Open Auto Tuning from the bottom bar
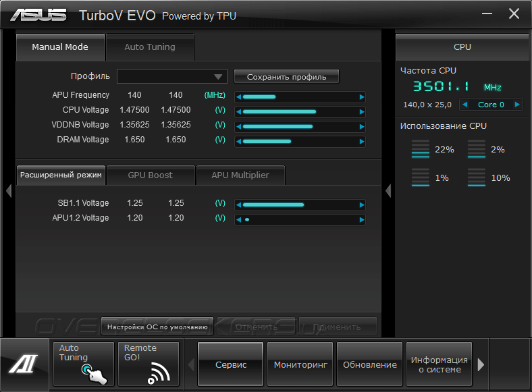Viewport: 532px width, 392px height. click(x=84, y=364)
